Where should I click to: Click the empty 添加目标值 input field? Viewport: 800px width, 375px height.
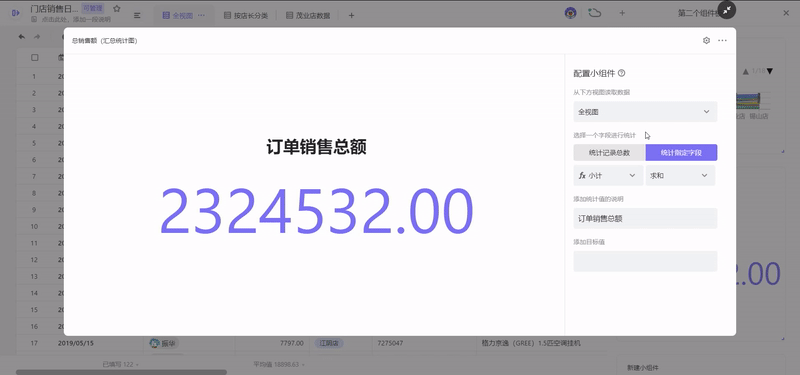tap(645, 261)
